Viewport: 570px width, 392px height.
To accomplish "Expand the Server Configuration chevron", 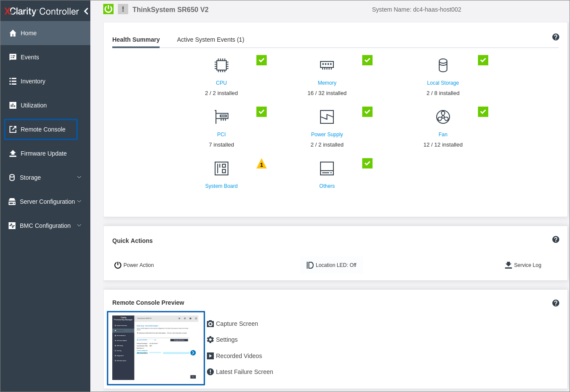I will pos(79,202).
